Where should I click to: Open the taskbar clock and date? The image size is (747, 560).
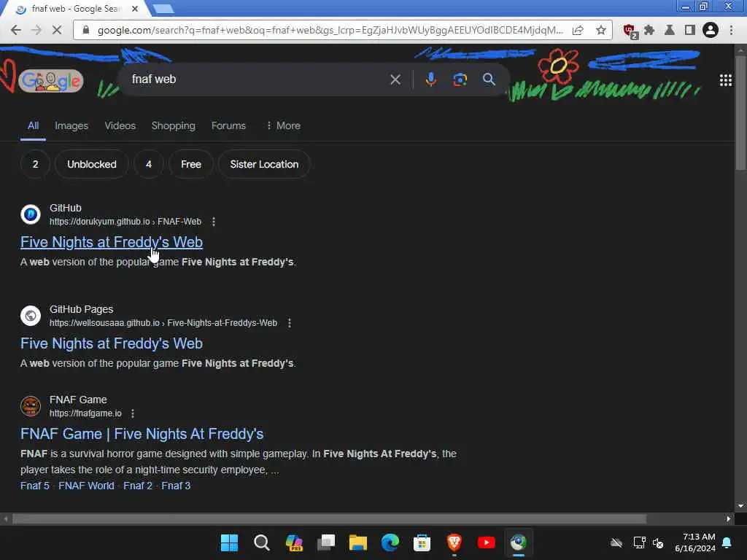click(x=695, y=542)
